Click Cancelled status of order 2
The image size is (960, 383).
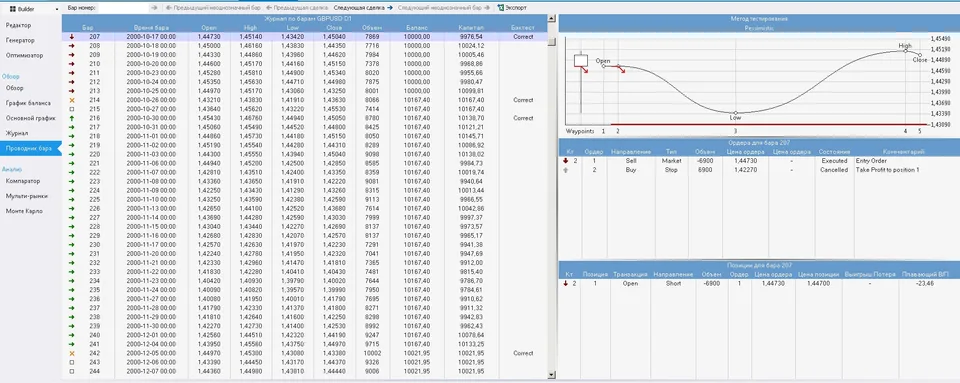click(x=834, y=169)
